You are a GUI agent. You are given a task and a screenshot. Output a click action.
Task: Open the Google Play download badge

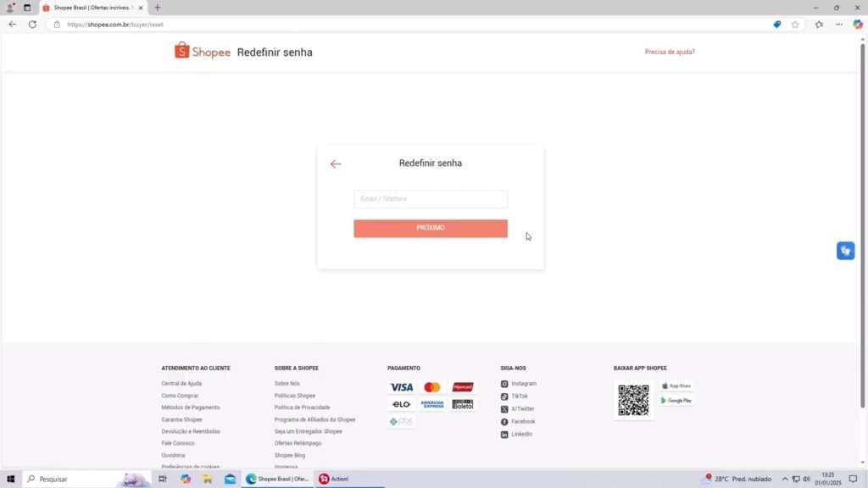click(676, 400)
